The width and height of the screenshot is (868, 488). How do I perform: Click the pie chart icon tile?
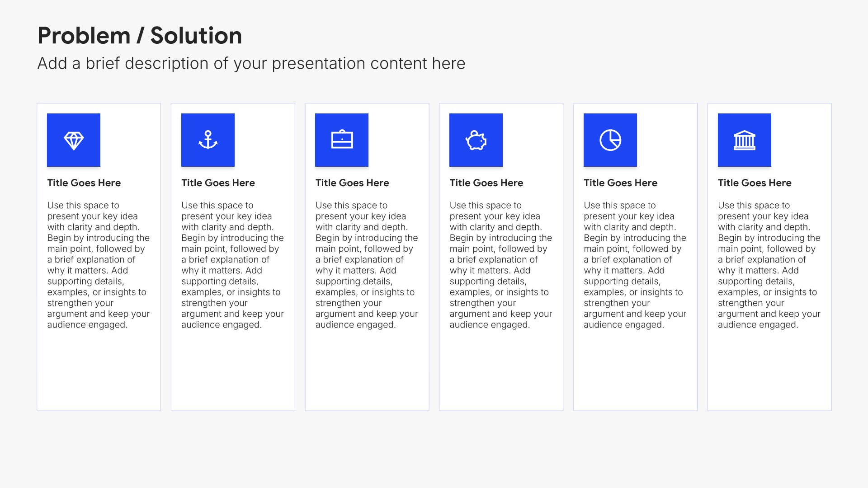tap(610, 140)
